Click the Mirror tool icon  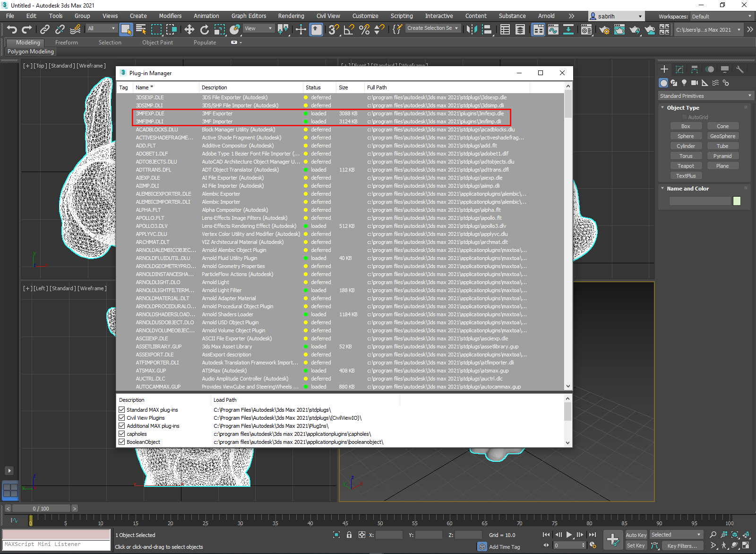[x=472, y=30]
